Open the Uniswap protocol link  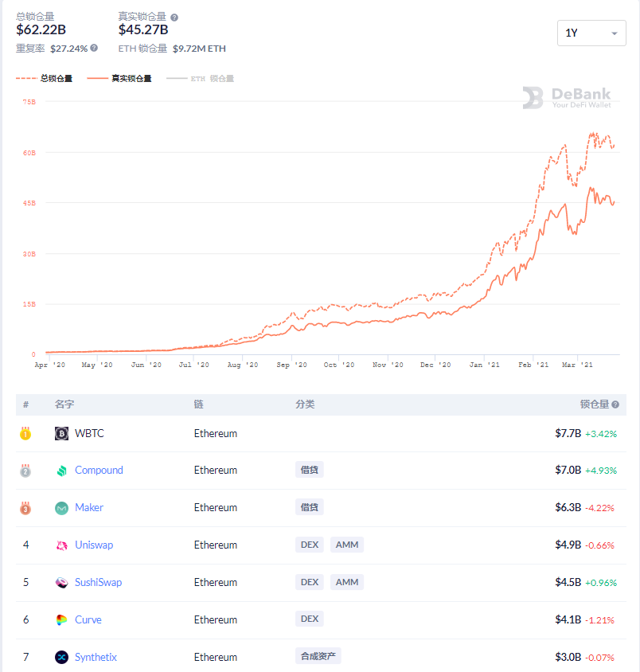(94, 545)
